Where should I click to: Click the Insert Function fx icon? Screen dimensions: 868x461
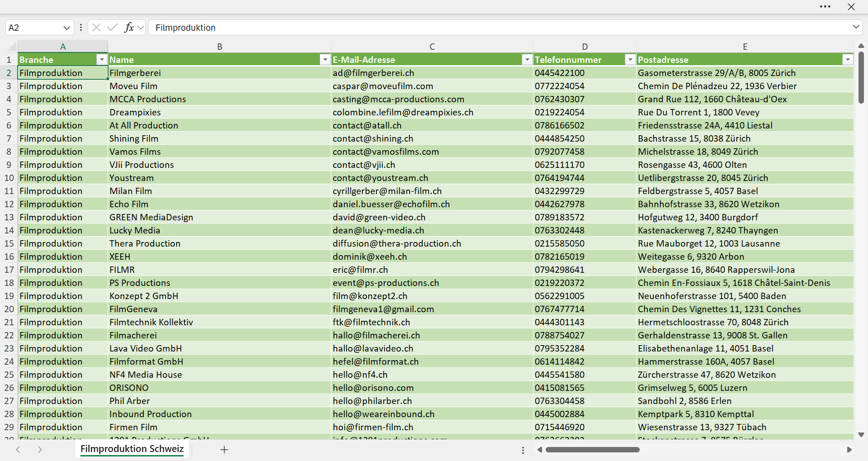tap(129, 28)
